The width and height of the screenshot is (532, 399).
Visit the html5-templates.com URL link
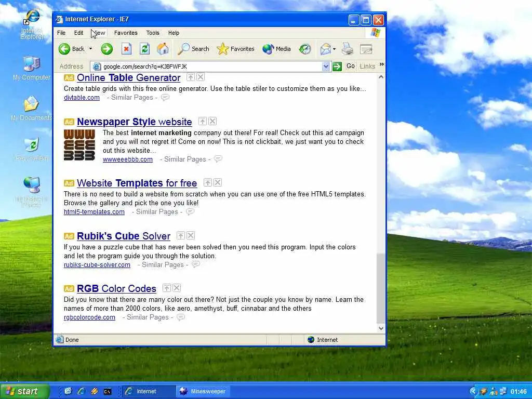point(94,212)
